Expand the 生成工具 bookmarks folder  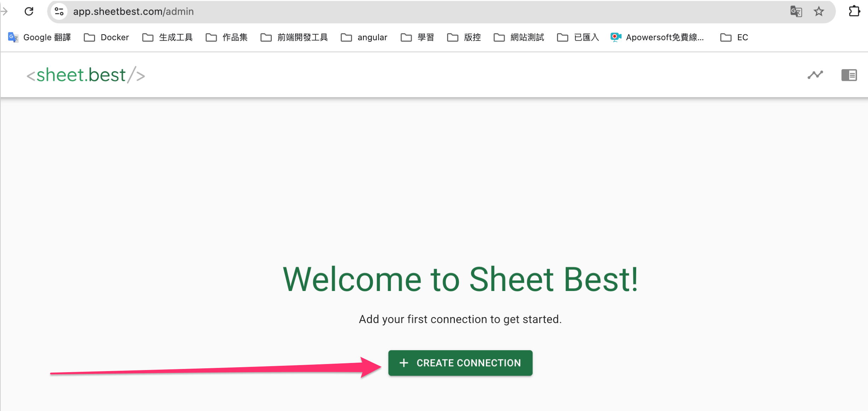point(168,37)
